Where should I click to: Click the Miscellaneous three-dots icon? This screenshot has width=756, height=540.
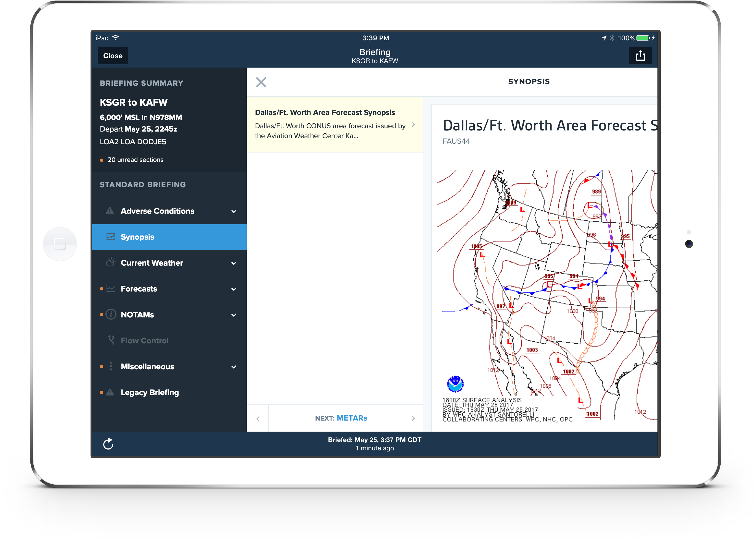(111, 366)
